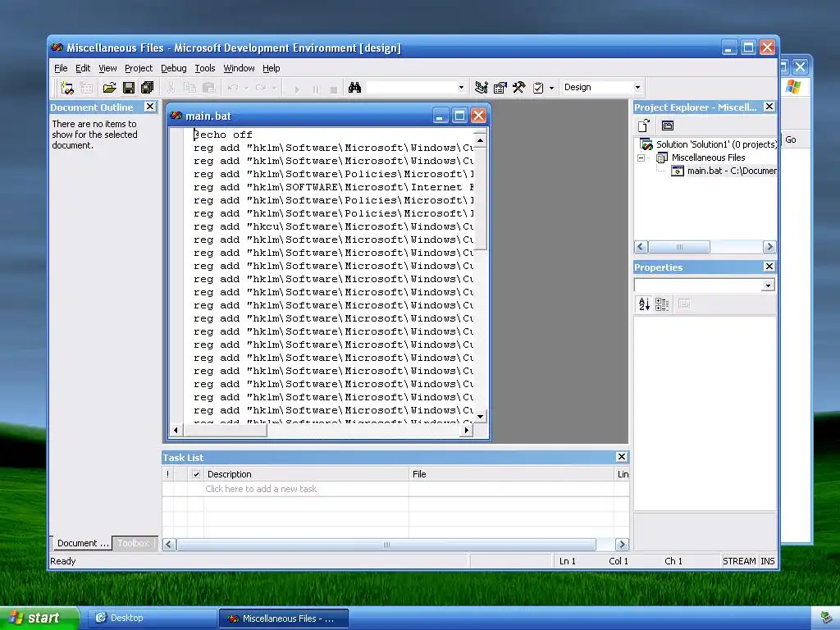The height and width of the screenshot is (630, 840).
Task: Click the New Project toolbar icon
Action: coord(67,88)
